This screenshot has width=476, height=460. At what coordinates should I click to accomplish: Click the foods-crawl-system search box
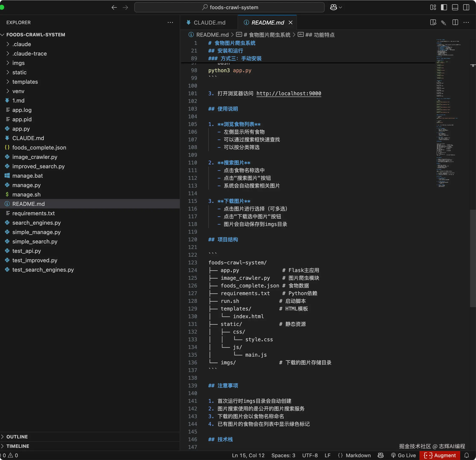(229, 7)
